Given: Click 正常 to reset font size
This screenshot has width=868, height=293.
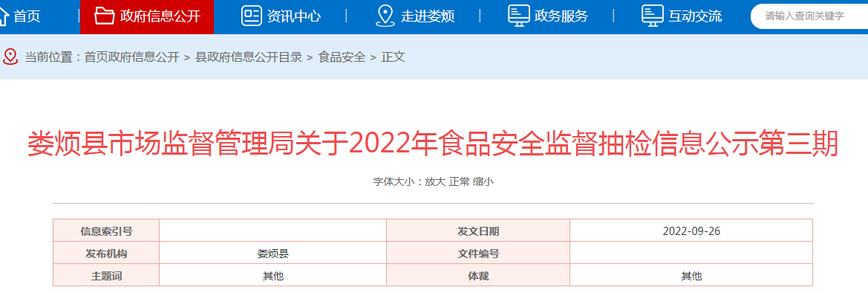Looking at the screenshot, I should [x=459, y=181].
